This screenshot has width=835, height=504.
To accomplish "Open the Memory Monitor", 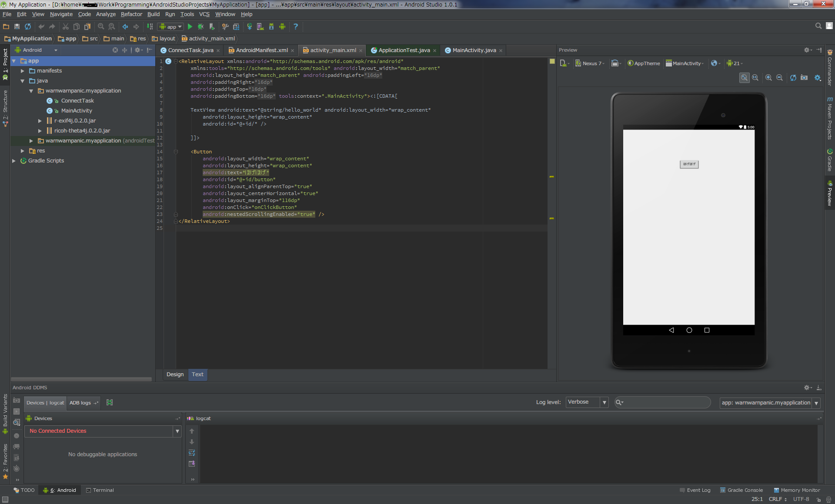I will point(797,490).
